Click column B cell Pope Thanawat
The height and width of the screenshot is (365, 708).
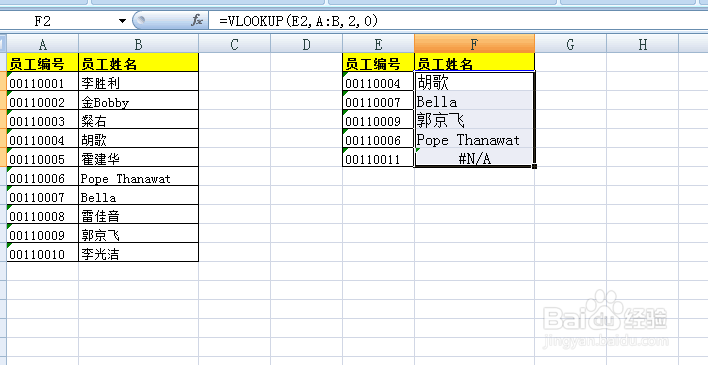pyautogui.click(x=139, y=176)
